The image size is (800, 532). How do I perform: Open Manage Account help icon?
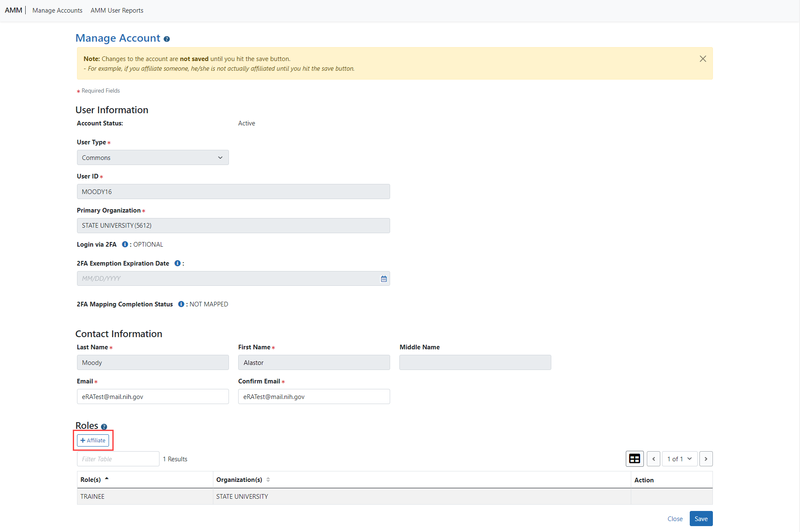point(167,39)
